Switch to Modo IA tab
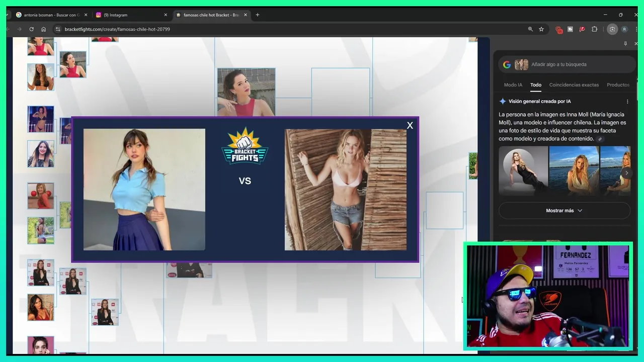This screenshot has height=362, width=644. coord(513,85)
